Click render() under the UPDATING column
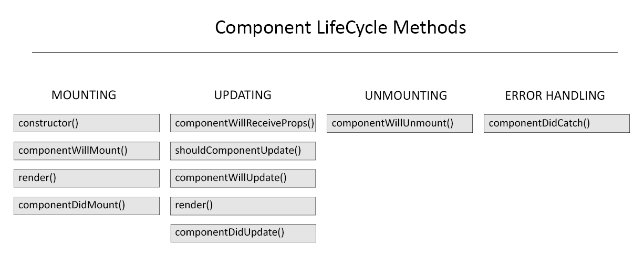This screenshot has height=266, width=644. [x=243, y=206]
